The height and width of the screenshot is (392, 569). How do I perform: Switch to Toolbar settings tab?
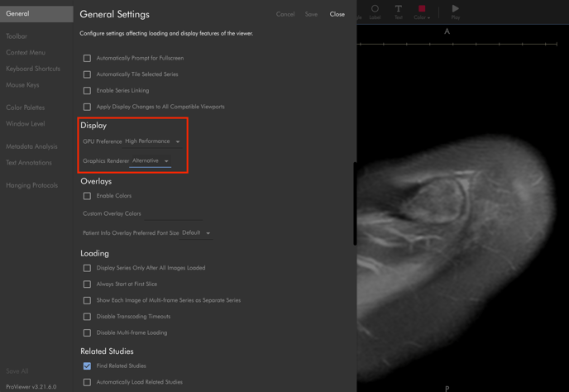17,36
